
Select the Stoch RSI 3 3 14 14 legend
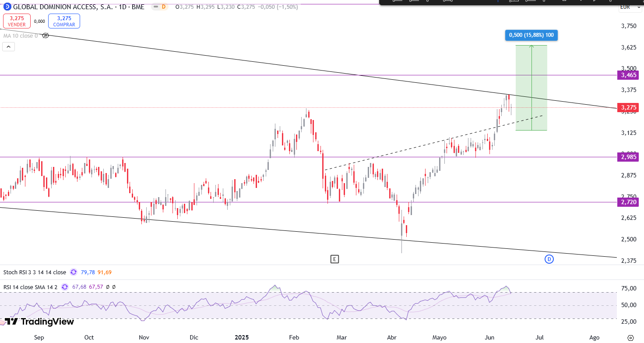pos(35,272)
